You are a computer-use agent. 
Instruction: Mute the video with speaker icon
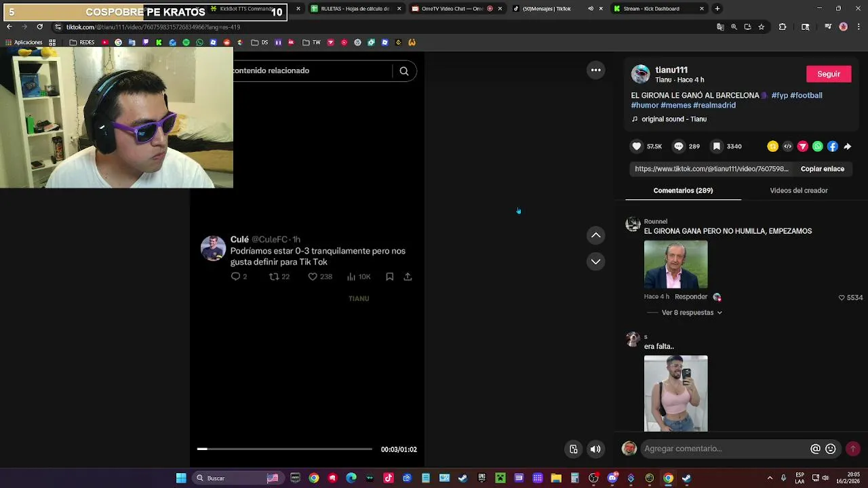pyautogui.click(x=595, y=449)
